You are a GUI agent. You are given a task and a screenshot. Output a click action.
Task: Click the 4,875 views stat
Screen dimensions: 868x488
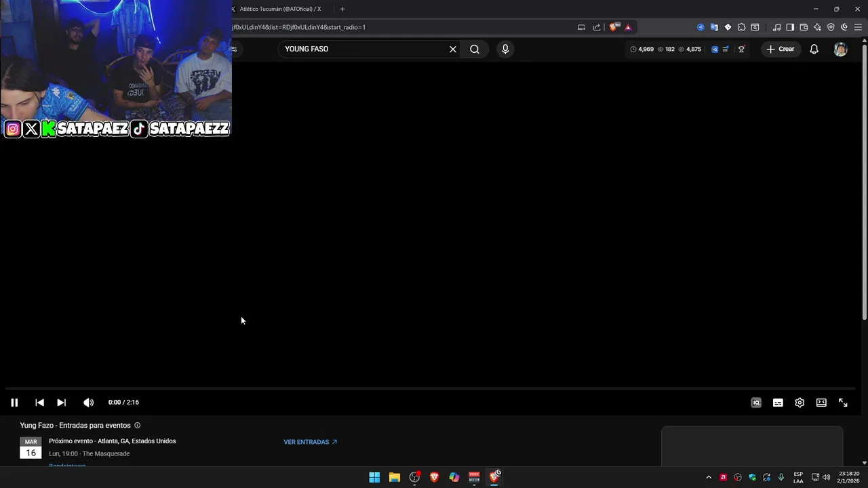(690, 49)
